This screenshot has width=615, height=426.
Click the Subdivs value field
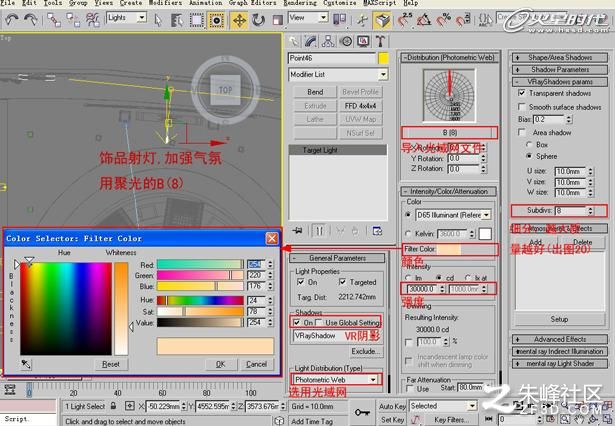571,211
